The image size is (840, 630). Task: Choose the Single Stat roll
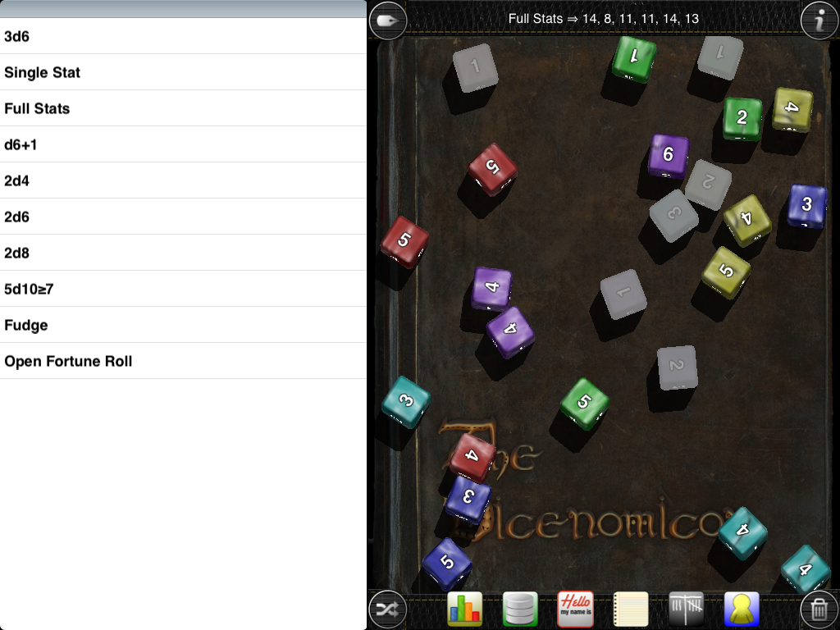[x=183, y=72]
